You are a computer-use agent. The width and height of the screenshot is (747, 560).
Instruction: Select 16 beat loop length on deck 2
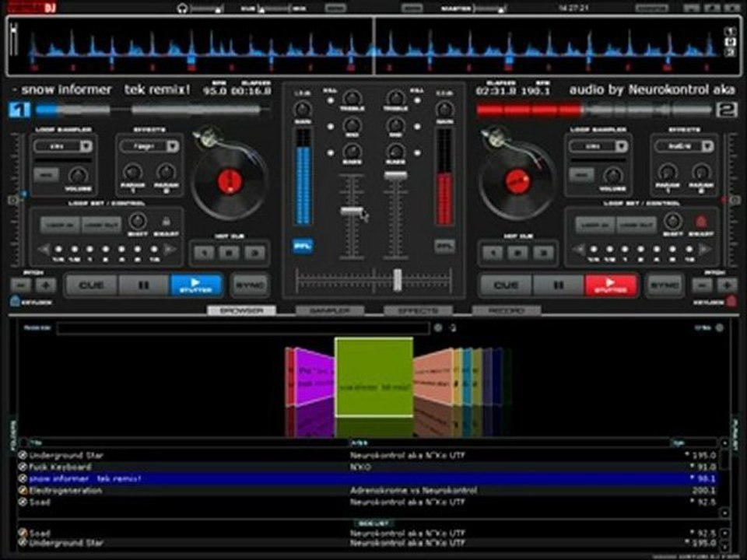point(689,249)
